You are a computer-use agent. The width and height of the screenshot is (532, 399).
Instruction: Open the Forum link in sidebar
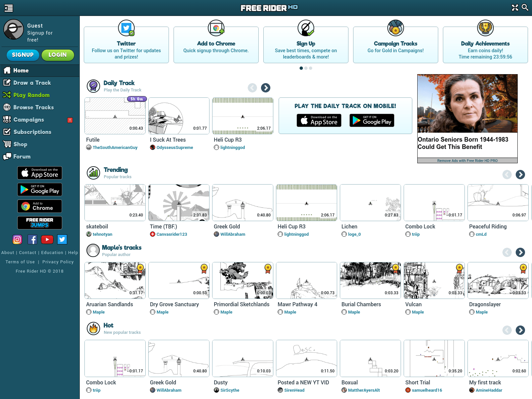[x=40, y=157]
